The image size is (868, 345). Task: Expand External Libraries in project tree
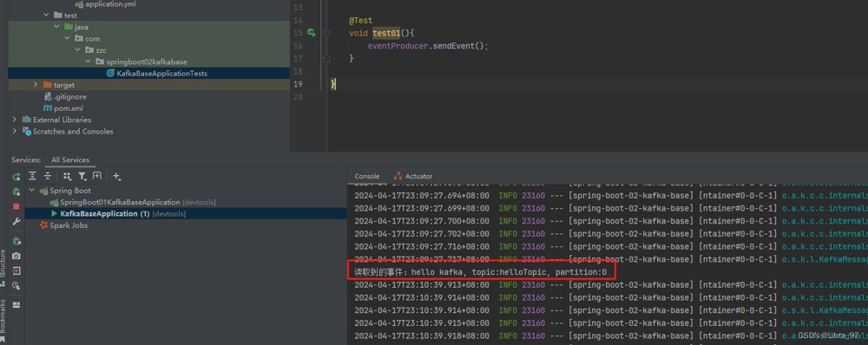(15, 120)
